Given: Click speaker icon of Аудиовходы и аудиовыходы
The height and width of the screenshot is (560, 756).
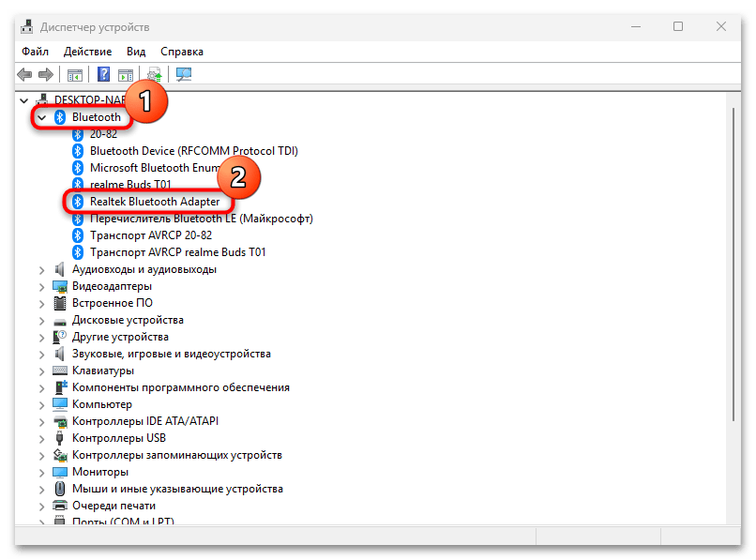Looking at the screenshot, I should tap(60, 269).
